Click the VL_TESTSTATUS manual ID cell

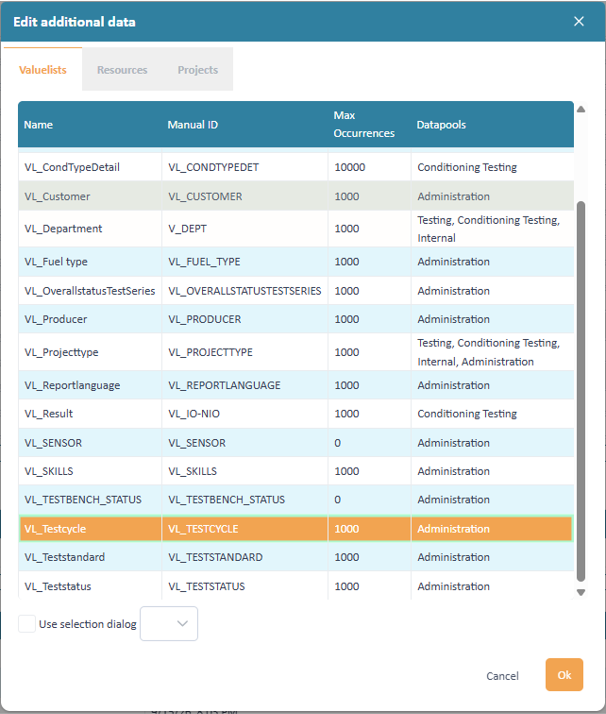tap(245, 586)
